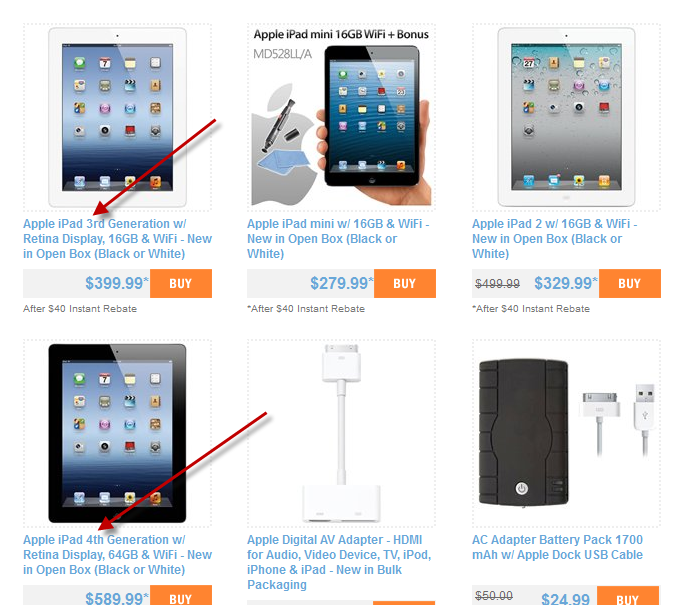Open the white iPad 2 product image
This screenshot has height=605, width=681.
(x=566, y=117)
